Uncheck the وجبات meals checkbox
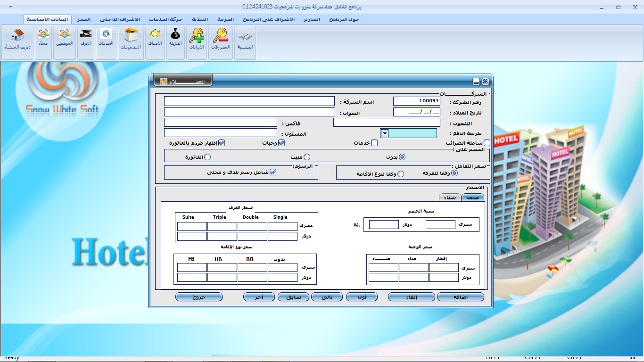The height and width of the screenshot is (362, 644). pyautogui.click(x=281, y=143)
